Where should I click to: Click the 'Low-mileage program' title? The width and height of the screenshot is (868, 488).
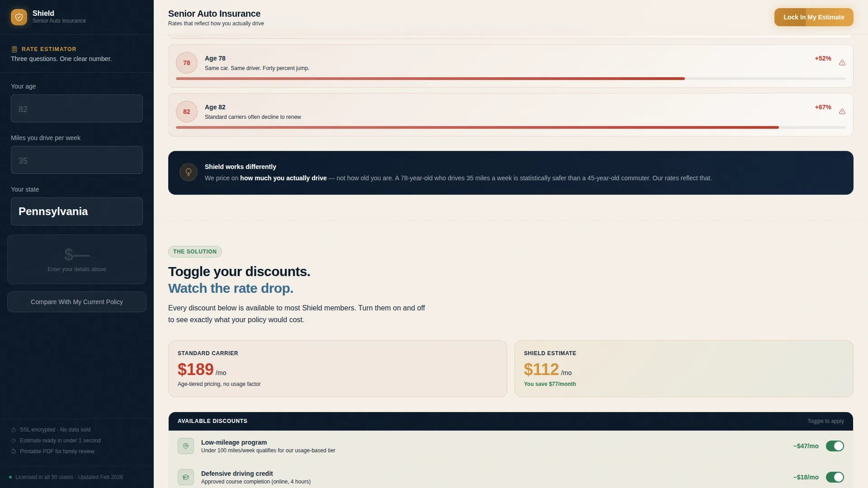(234, 442)
